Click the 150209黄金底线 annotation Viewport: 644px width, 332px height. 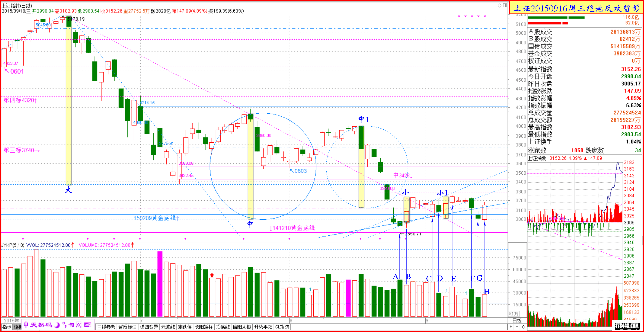pos(156,218)
